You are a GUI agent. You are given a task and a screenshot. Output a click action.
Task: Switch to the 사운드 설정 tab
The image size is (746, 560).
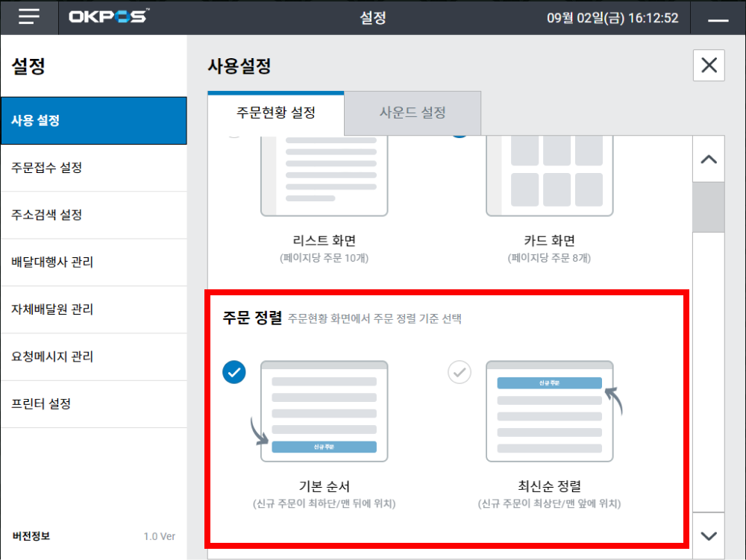click(x=413, y=113)
